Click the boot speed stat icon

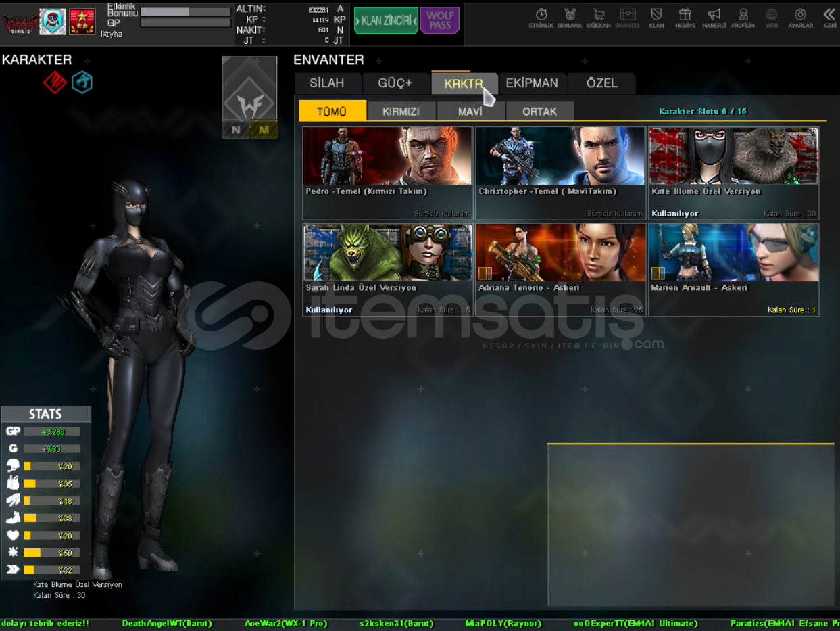[13, 518]
